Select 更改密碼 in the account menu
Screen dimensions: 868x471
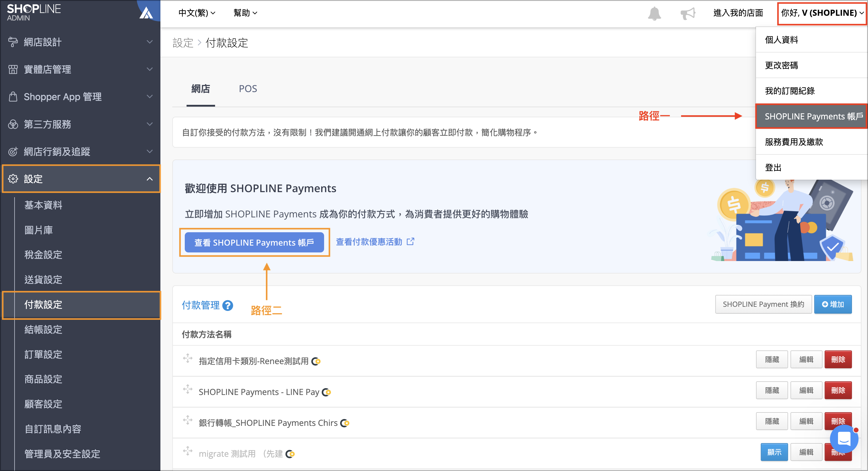click(811, 65)
